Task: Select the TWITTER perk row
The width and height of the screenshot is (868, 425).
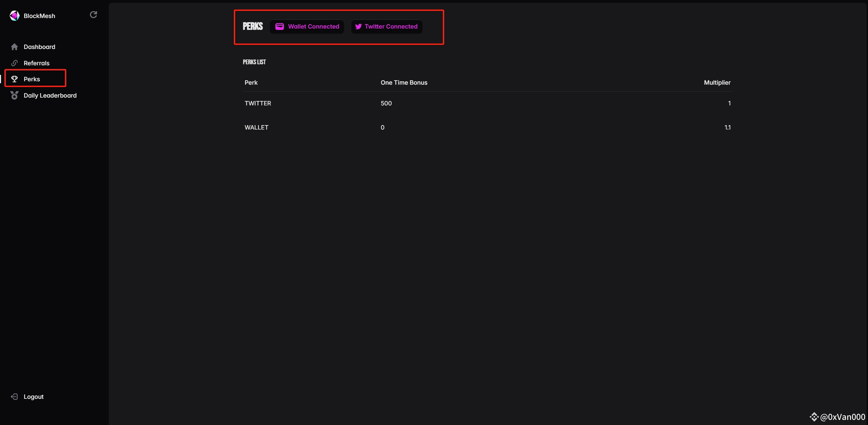Action: point(258,103)
